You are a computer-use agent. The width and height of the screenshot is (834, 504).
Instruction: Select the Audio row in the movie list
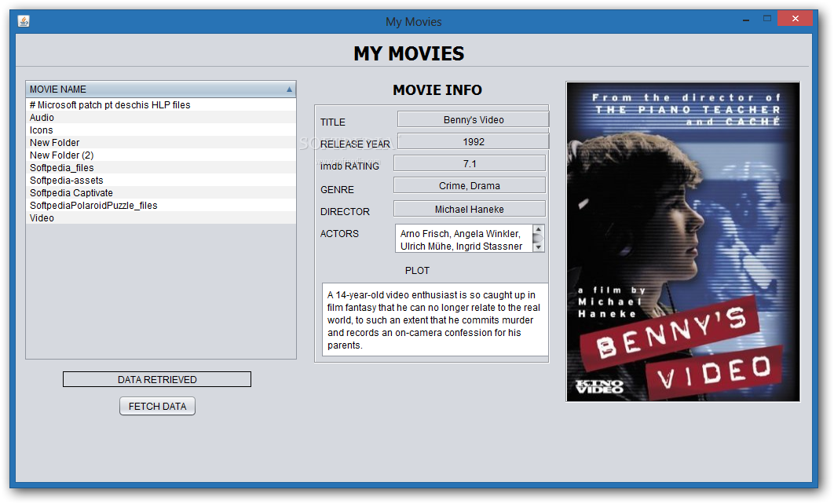(x=161, y=118)
